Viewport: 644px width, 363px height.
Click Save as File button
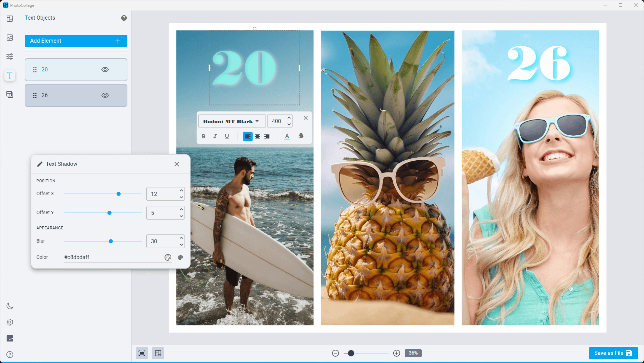(x=613, y=353)
